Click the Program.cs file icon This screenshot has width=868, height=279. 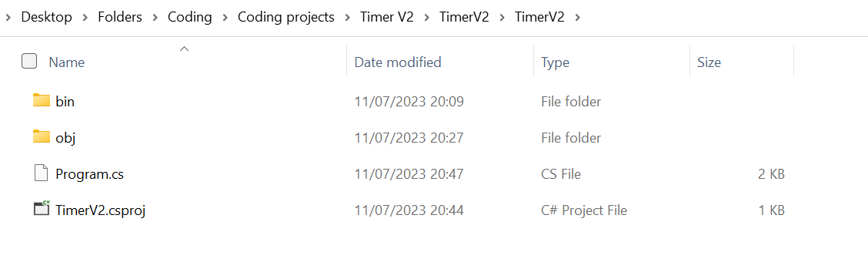pyautogui.click(x=42, y=173)
